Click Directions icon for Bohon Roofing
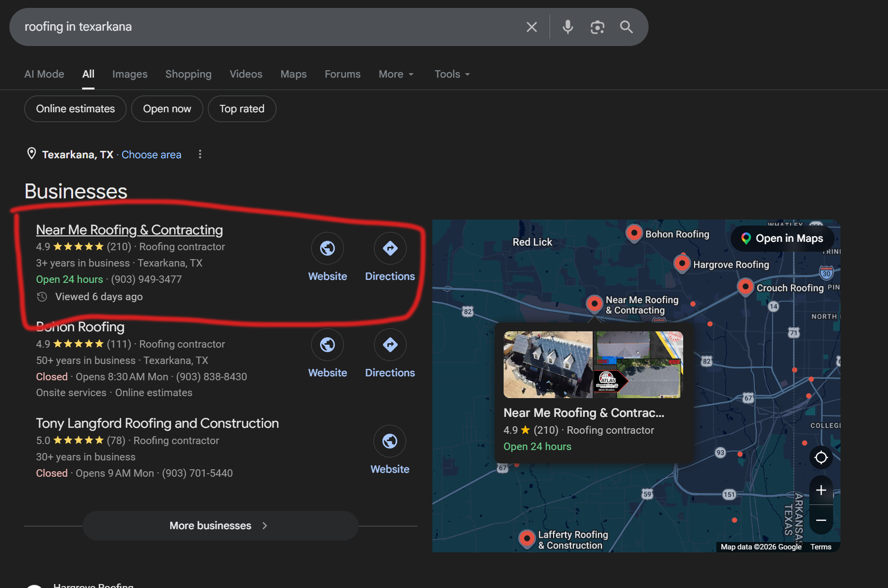 pyautogui.click(x=390, y=345)
